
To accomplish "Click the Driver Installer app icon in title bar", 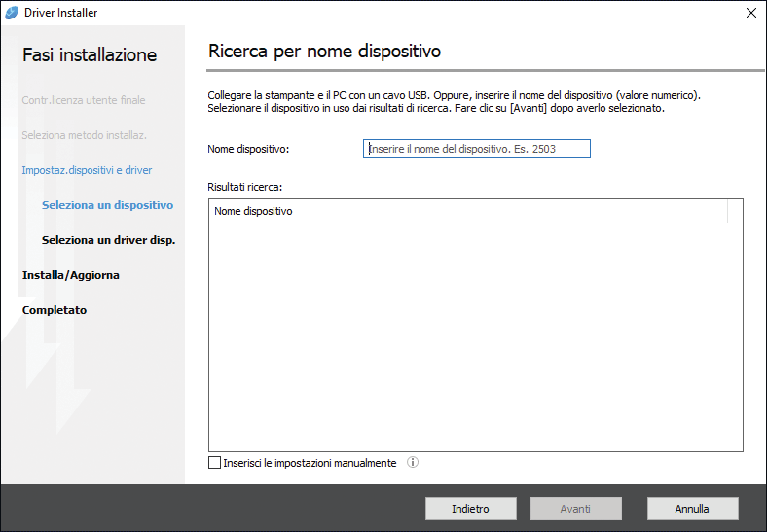I will pos(12,13).
